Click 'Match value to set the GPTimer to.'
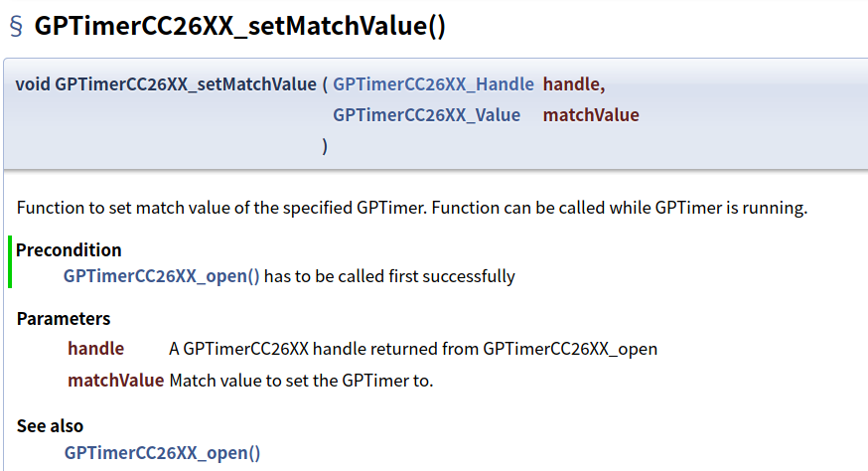This screenshot has height=471, width=868. point(302,381)
